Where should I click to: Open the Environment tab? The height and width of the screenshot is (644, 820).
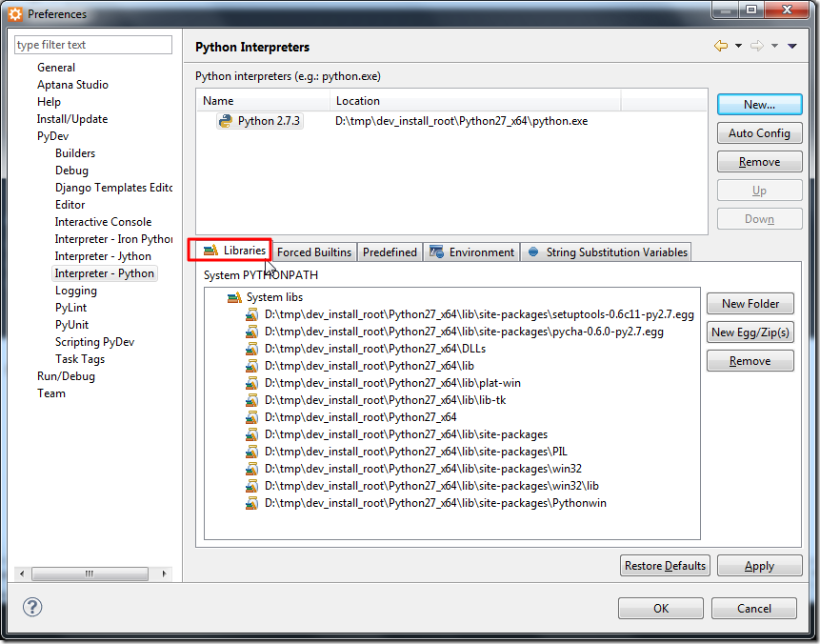pyautogui.click(x=471, y=252)
